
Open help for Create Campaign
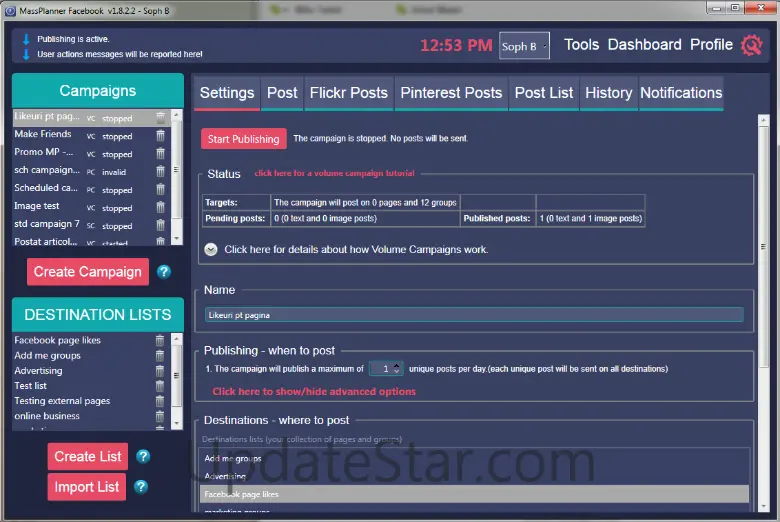[x=164, y=272]
